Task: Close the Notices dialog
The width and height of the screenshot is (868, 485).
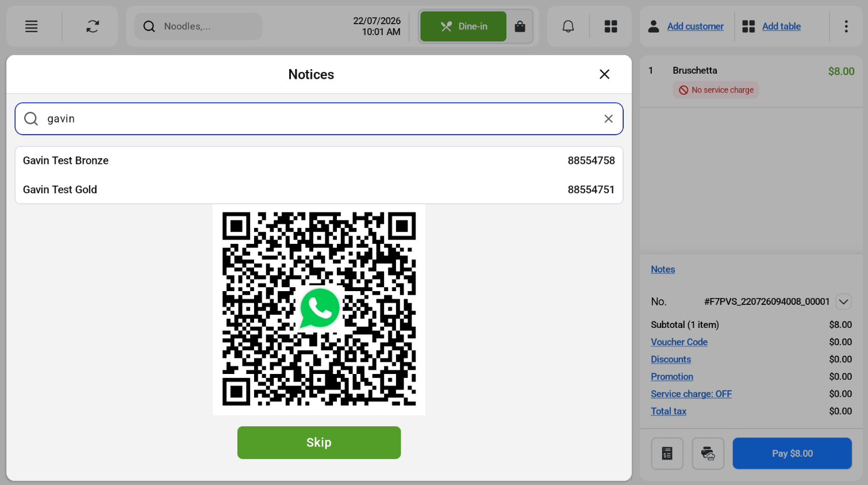Action: [604, 74]
